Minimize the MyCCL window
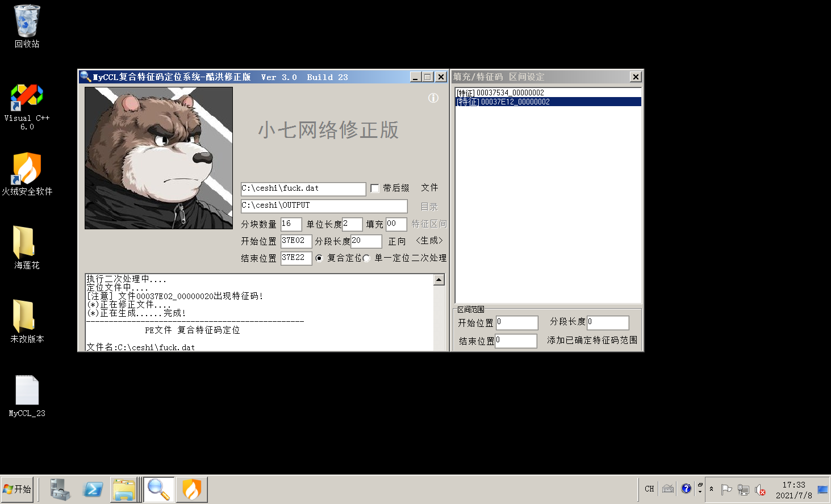Image resolution: width=831 pixels, height=504 pixels. click(x=415, y=77)
